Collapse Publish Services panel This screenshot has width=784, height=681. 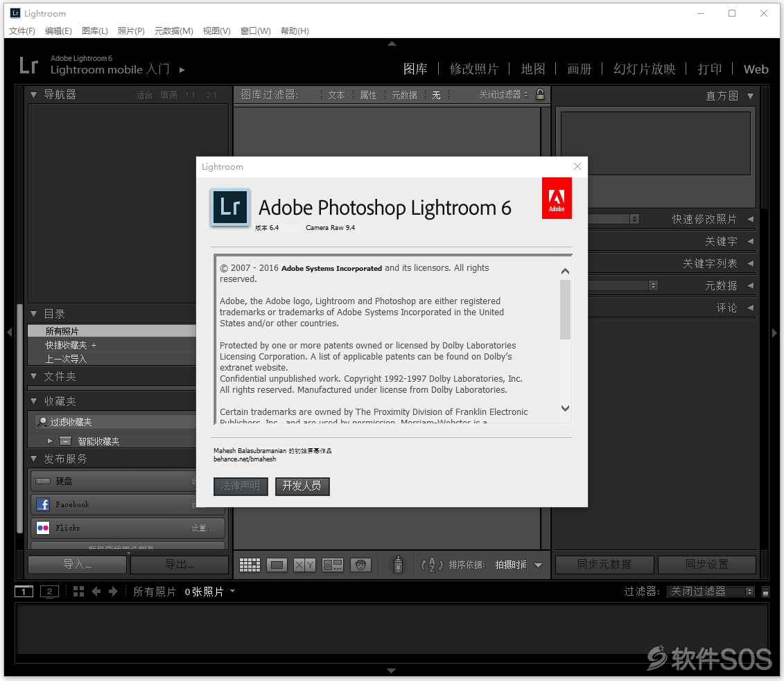(33, 459)
